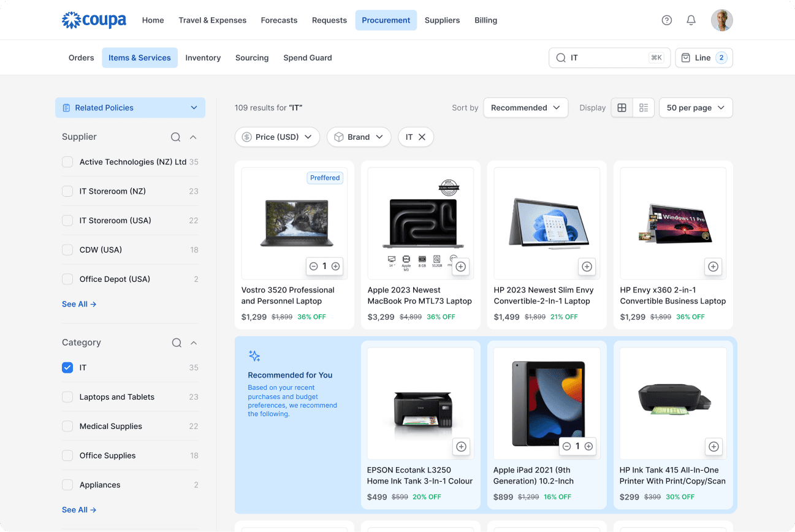Open HP Envy x360 2-in-1 title
This screenshot has width=795, height=532.
(673, 295)
